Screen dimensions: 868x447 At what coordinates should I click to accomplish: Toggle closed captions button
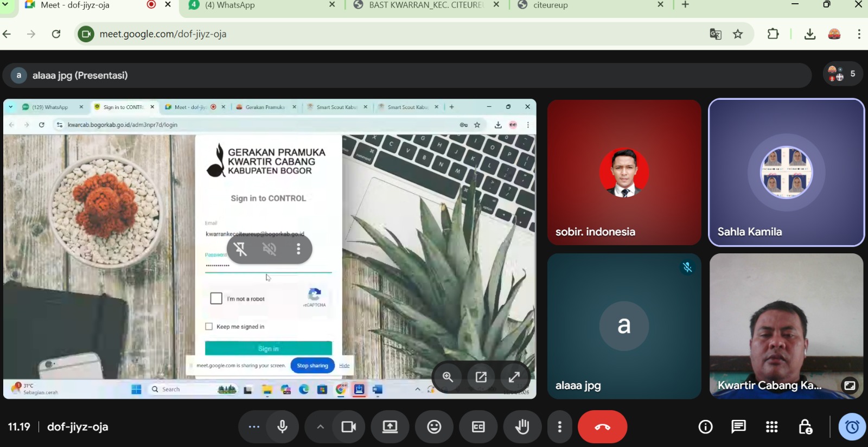[x=478, y=427]
